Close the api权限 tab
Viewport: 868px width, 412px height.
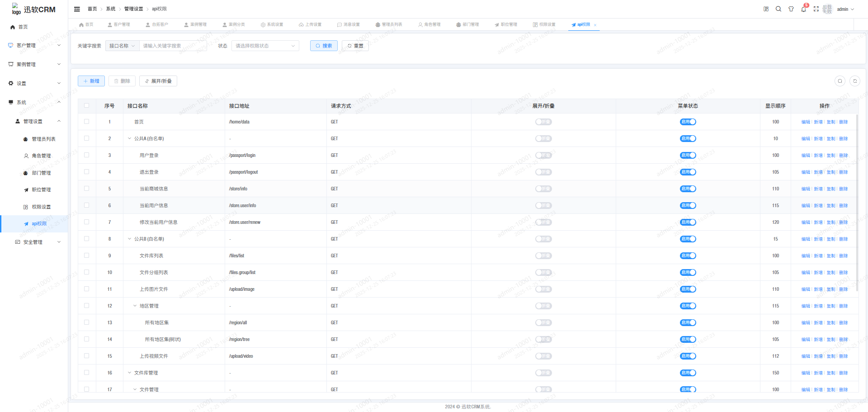pyautogui.click(x=595, y=25)
